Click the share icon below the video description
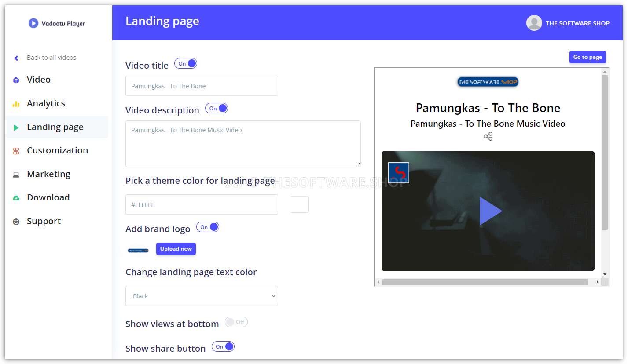Screen dimensions: 628x364 [488, 136]
